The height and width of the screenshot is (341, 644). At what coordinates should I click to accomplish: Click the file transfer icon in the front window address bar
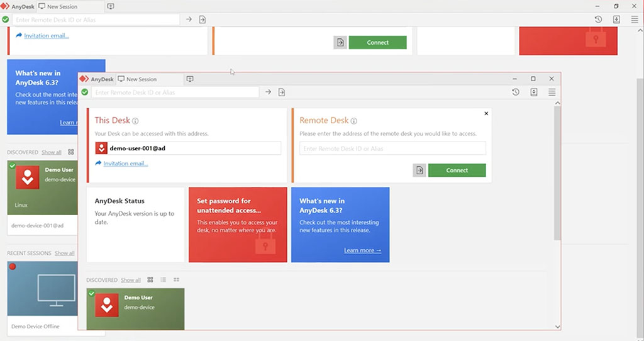282,92
